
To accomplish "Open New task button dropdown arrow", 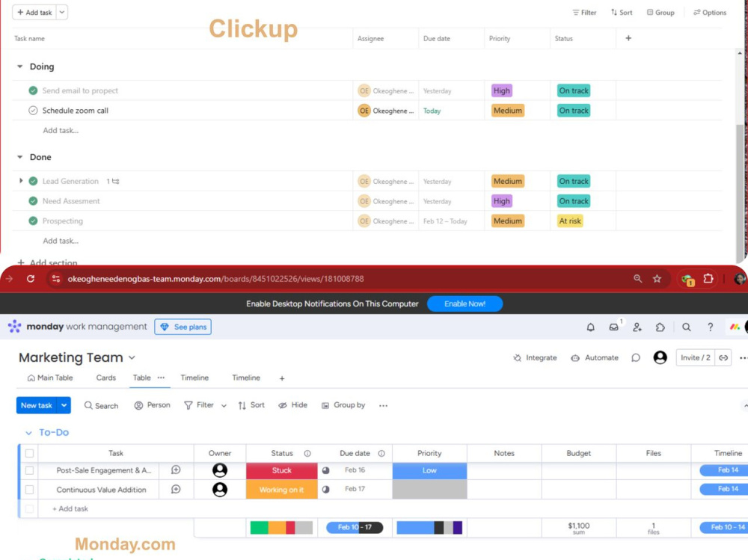I will click(x=64, y=405).
